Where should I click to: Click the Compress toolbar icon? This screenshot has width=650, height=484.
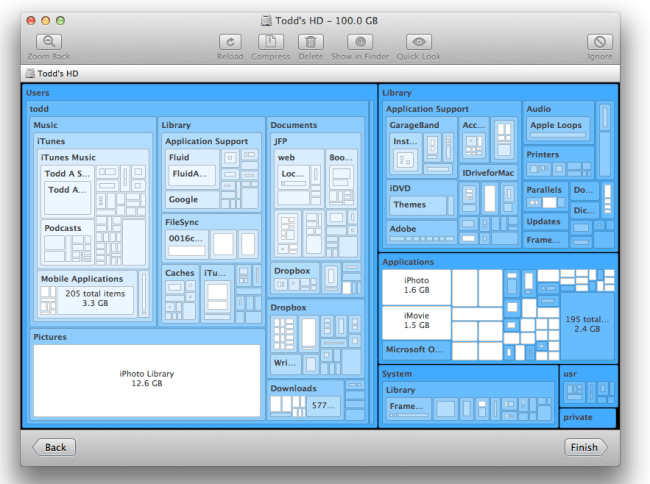click(270, 42)
